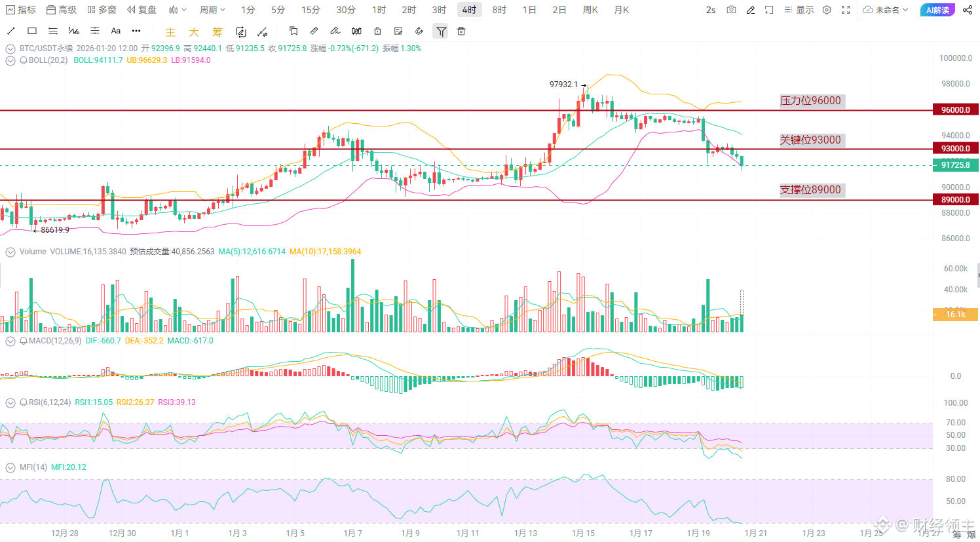Enter fullscreen mode
The width and height of the screenshot is (980, 542).
(x=846, y=10)
